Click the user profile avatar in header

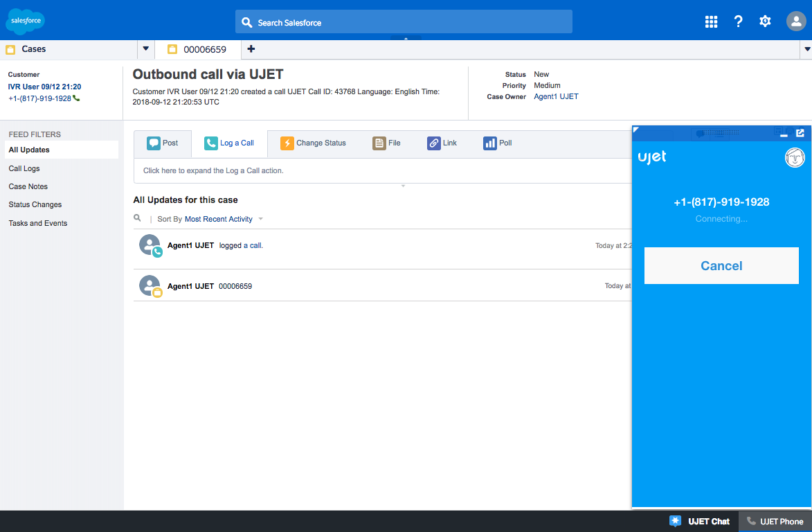click(796, 21)
